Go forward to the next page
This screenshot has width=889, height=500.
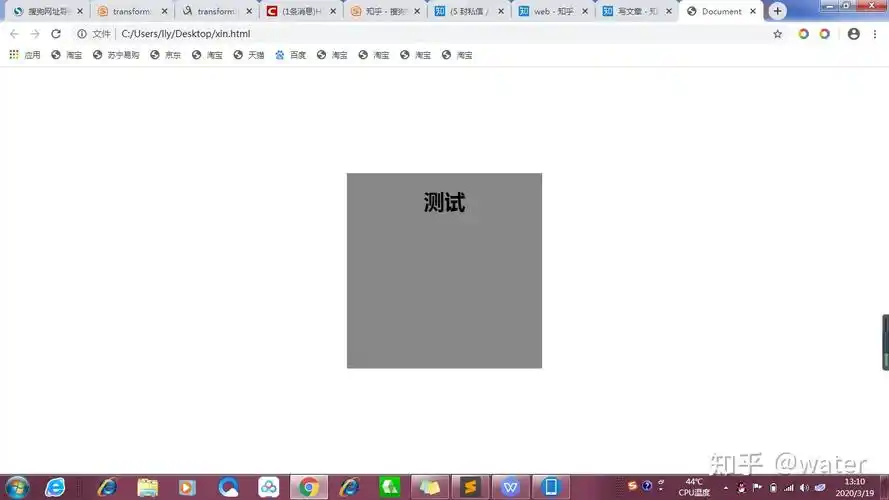tap(35, 34)
